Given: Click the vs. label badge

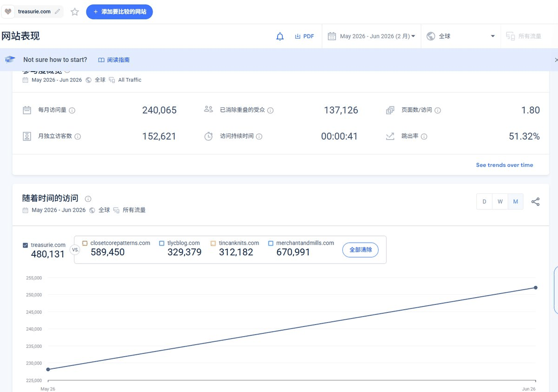Looking at the screenshot, I should pos(74,250).
